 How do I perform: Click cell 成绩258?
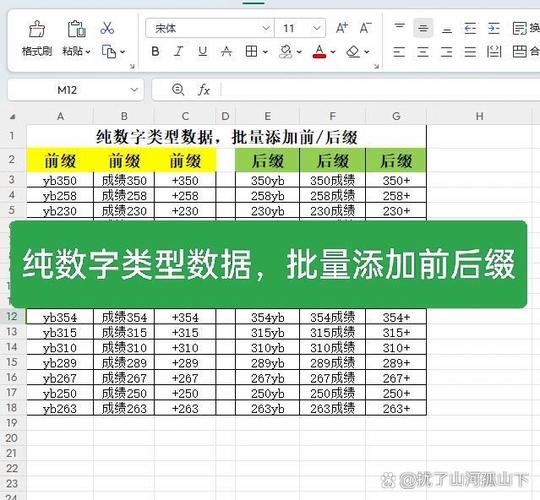pos(124,196)
